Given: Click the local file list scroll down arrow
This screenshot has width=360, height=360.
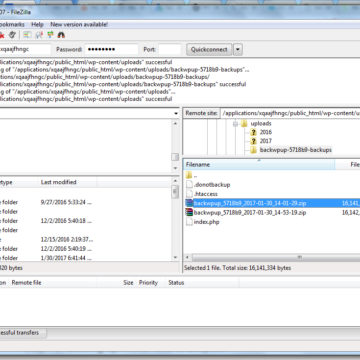Looking at the screenshot, I should tap(175, 257).
